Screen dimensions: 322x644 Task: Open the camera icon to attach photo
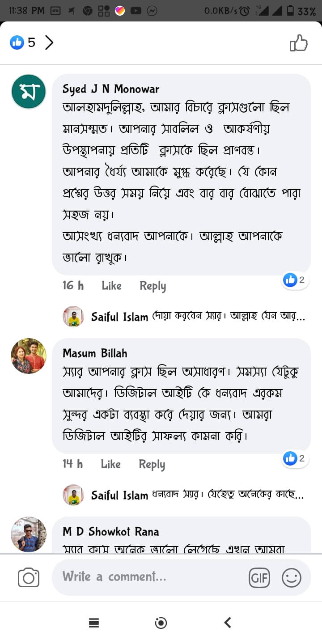coord(29,578)
